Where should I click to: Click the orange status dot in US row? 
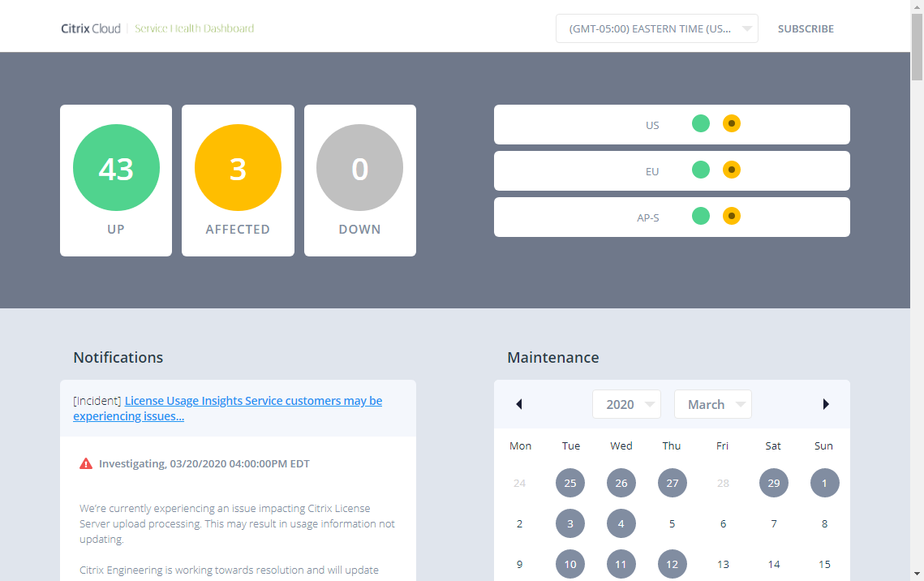click(x=731, y=123)
